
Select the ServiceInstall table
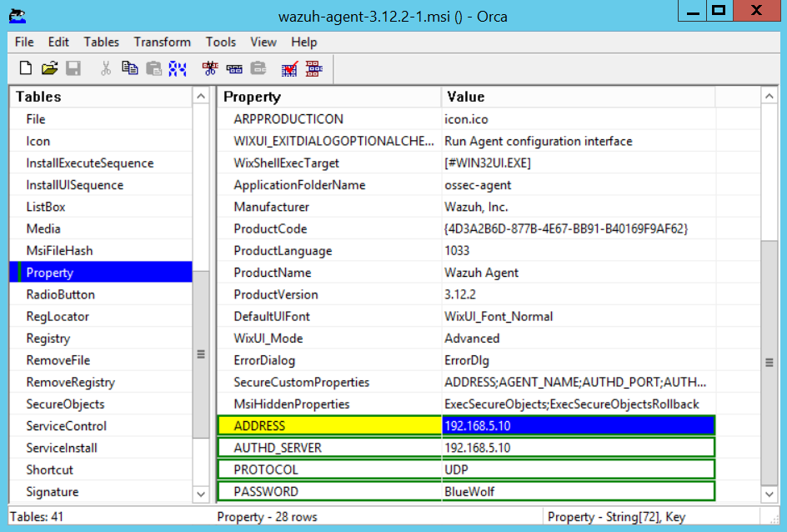(x=101, y=448)
